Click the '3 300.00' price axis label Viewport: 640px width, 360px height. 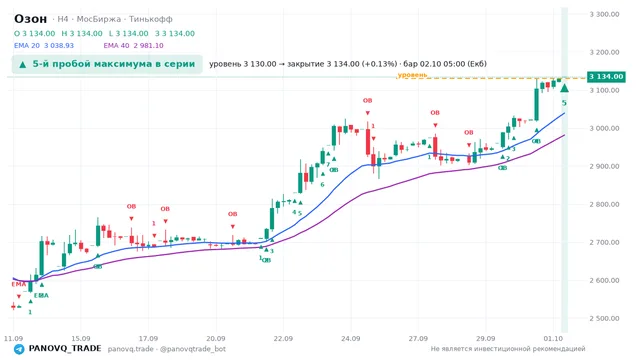[x=604, y=14]
